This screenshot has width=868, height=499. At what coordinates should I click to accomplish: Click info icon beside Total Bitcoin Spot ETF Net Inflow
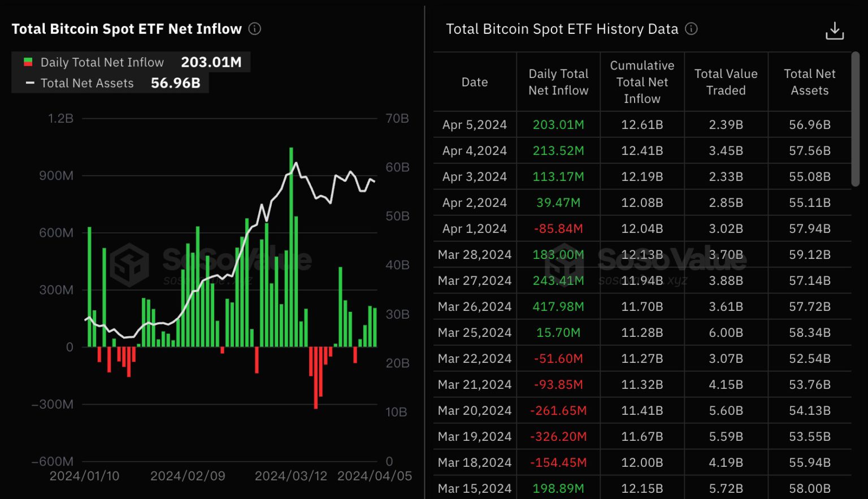click(255, 29)
